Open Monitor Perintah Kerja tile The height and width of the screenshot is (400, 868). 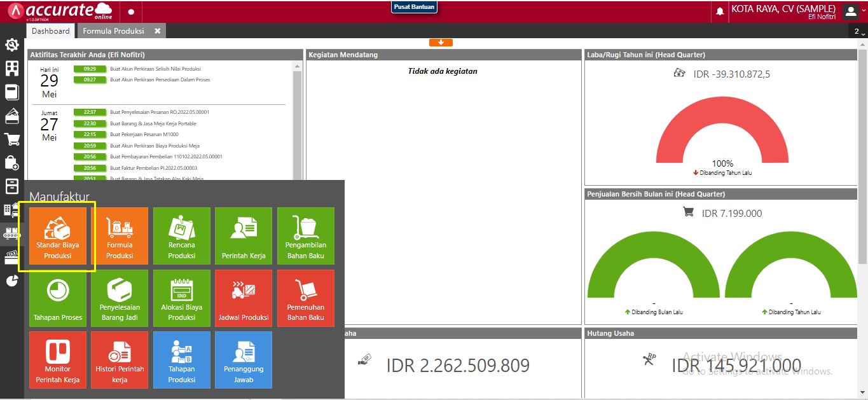click(x=58, y=360)
